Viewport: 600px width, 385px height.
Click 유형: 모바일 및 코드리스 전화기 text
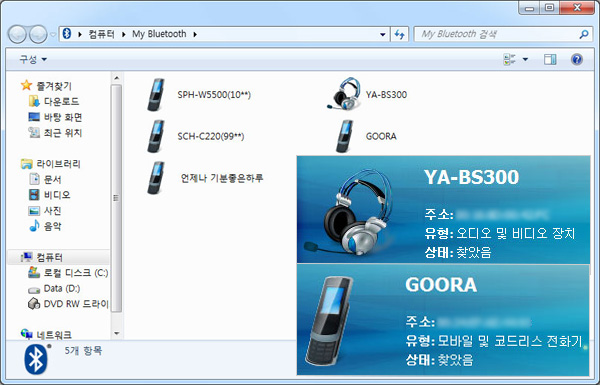[494, 341]
